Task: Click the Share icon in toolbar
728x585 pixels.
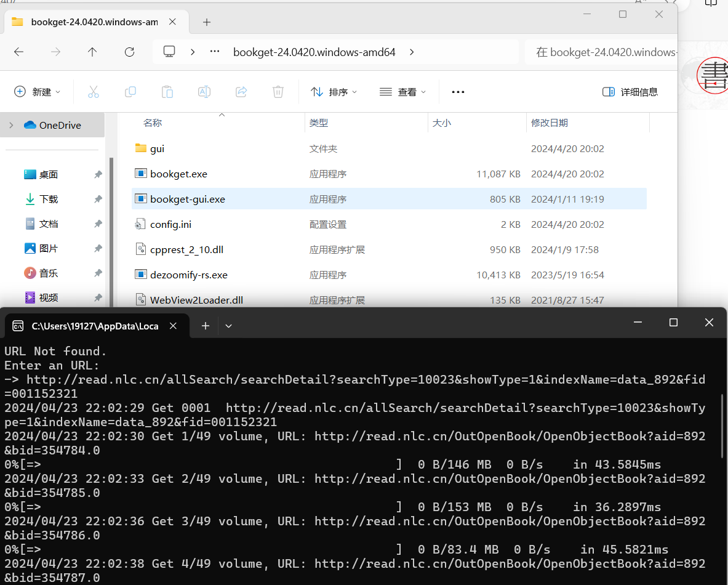Action: click(x=241, y=92)
